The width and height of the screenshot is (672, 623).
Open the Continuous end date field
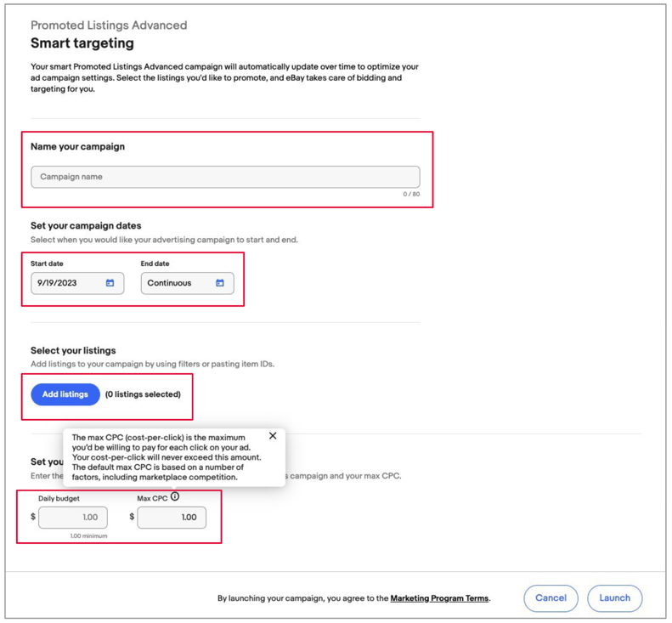pos(188,283)
